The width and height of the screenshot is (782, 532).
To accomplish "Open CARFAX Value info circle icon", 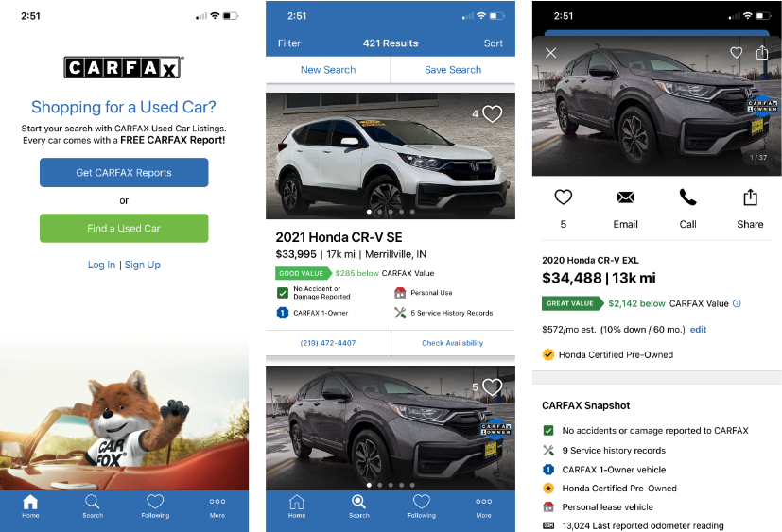I will click(x=738, y=303).
